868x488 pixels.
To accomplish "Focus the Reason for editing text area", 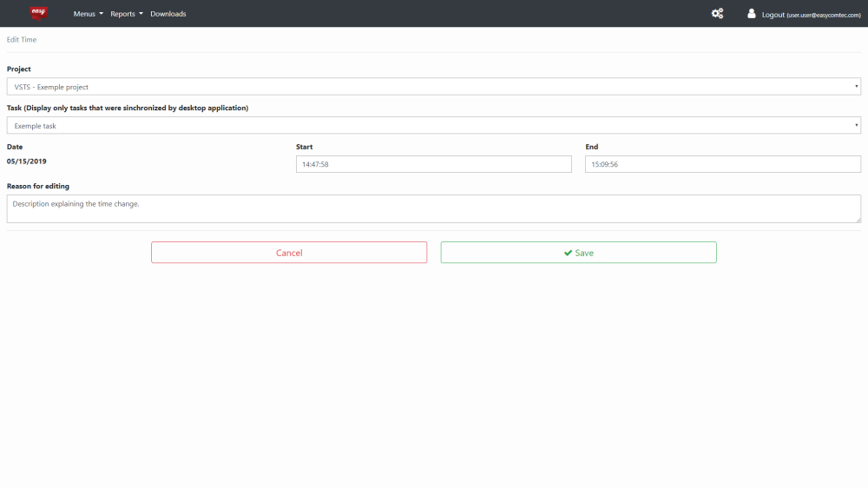I will point(433,208).
